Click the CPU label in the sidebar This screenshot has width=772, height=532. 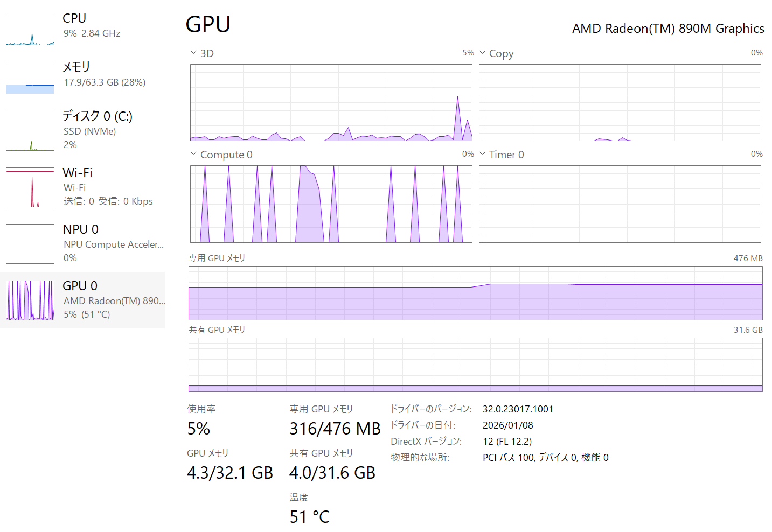pyautogui.click(x=74, y=18)
